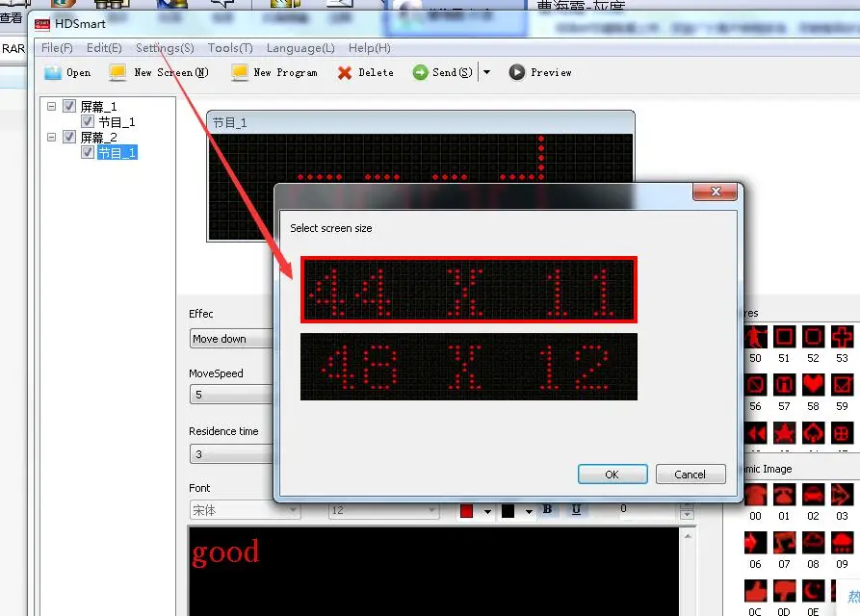Viewport: 860px width, 616px height.
Task: Select dynamic image 00
Action: click(756, 495)
